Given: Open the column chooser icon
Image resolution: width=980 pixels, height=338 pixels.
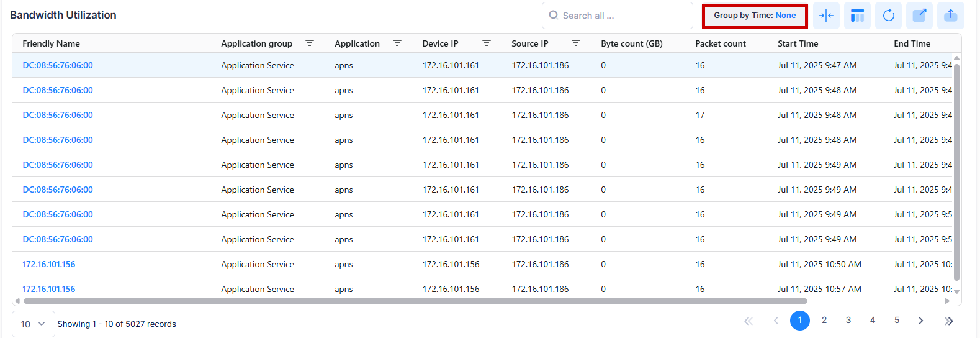Looking at the screenshot, I should [x=857, y=16].
